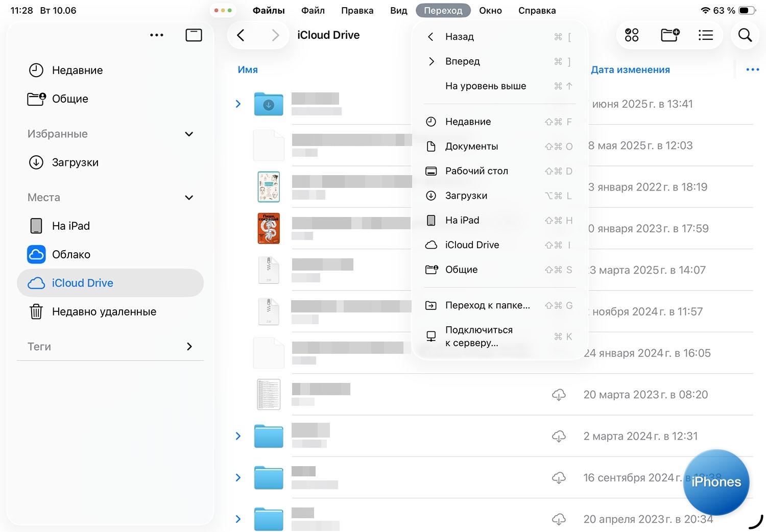Image resolution: width=766 pixels, height=532 pixels.
Task: Choose Документы in the Переход menu
Action: 471,147
